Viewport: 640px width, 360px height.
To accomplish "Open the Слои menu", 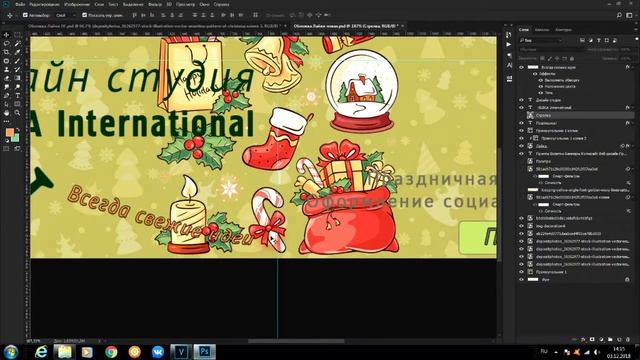I will [x=99, y=4].
